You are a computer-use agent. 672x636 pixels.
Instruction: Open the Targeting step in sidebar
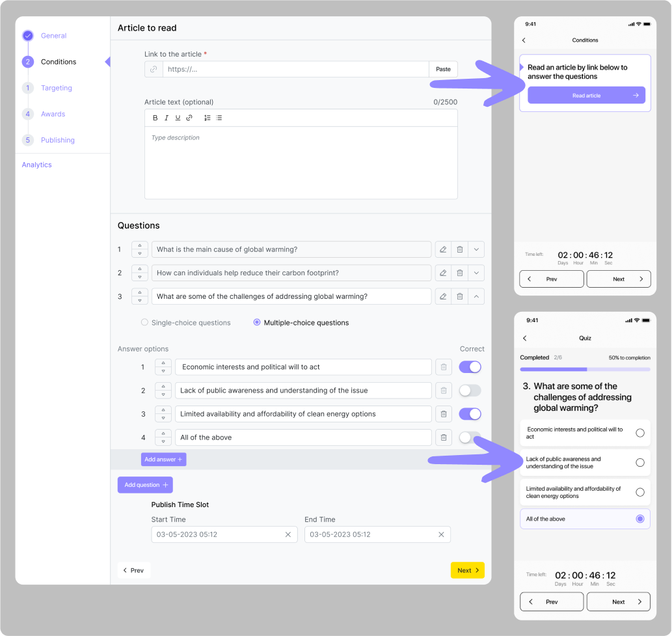point(56,88)
